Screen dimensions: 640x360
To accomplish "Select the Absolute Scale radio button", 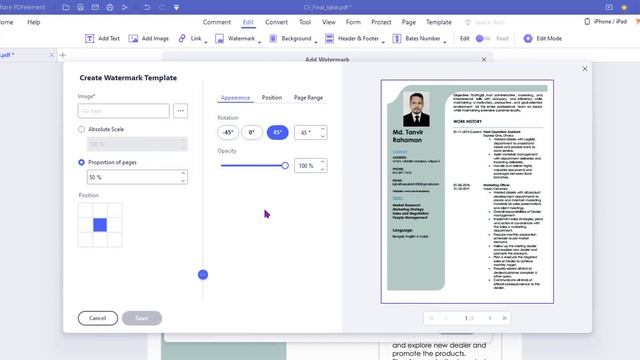I will pyautogui.click(x=82, y=129).
